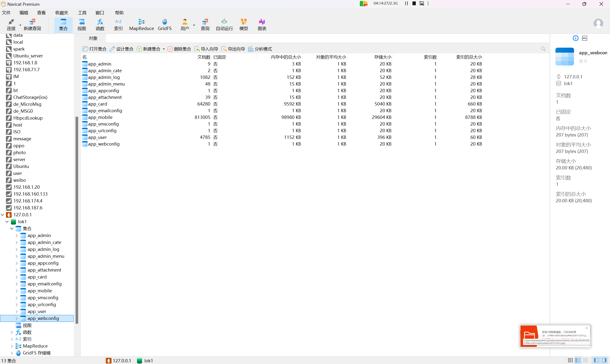Select the 对象 (Objects) tab
The height and width of the screenshot is (364, 610).
93,38
